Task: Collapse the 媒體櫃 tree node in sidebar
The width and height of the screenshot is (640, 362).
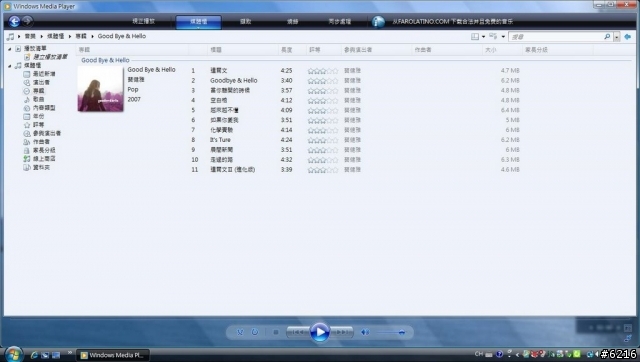Action: [10, 66]
